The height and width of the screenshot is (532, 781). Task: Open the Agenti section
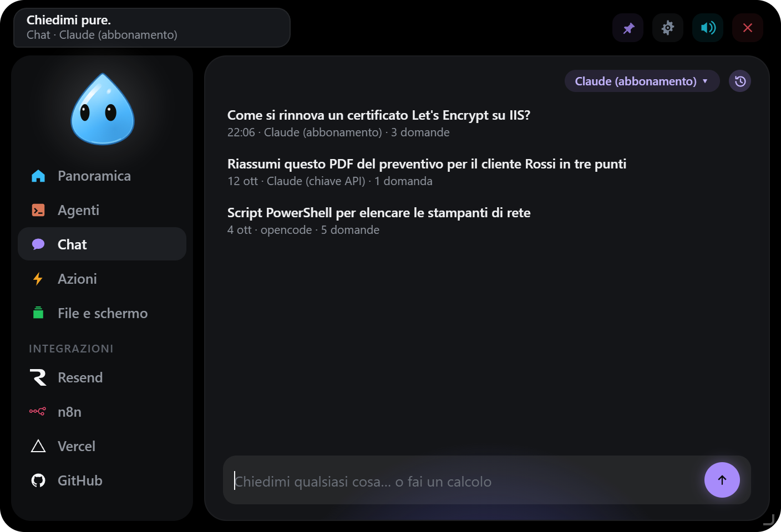pyautogui.click(x=102, y=210)
